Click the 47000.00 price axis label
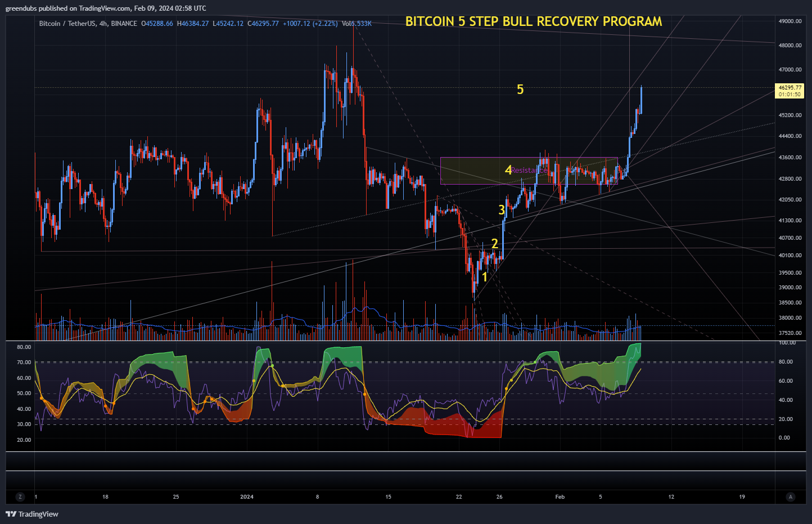Viewport: 812px width, 524px height. (790, 69)
